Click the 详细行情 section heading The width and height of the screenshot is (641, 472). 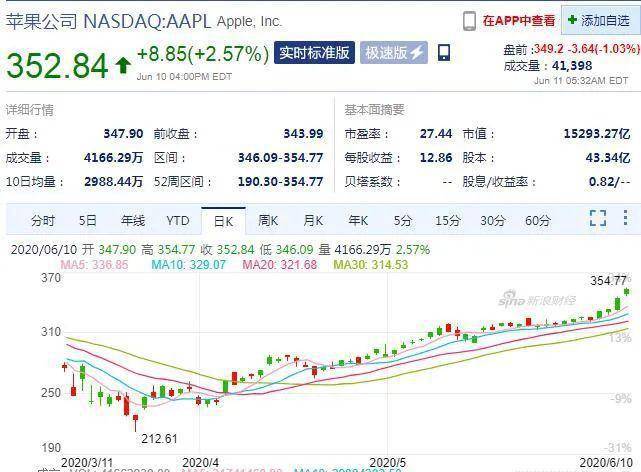click(x=29, y=110)
